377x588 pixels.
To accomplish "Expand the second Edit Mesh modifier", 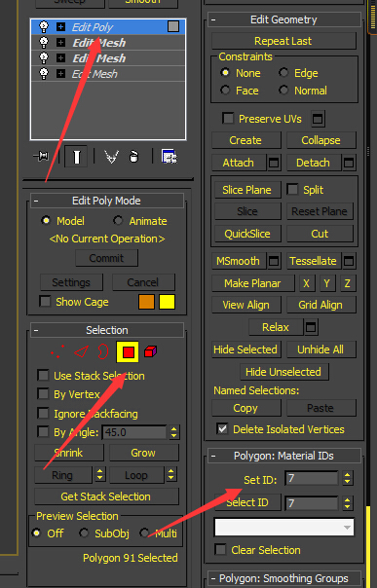I will (x=60, y=58).
